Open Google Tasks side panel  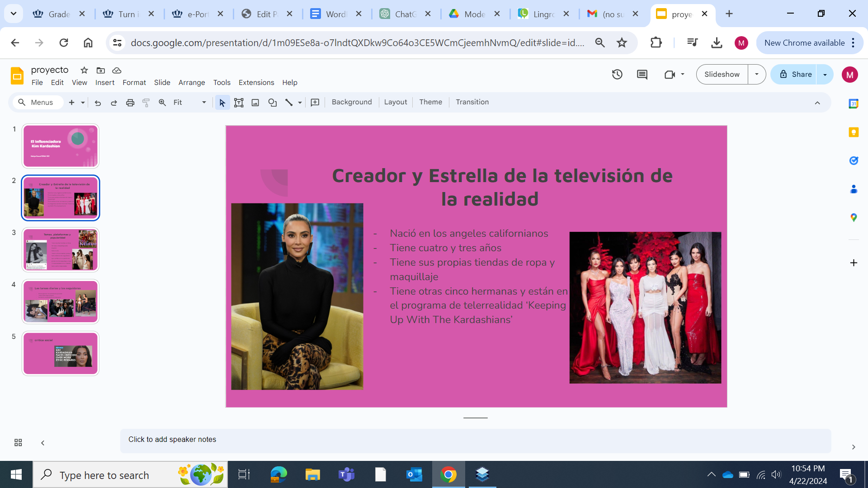854,160
